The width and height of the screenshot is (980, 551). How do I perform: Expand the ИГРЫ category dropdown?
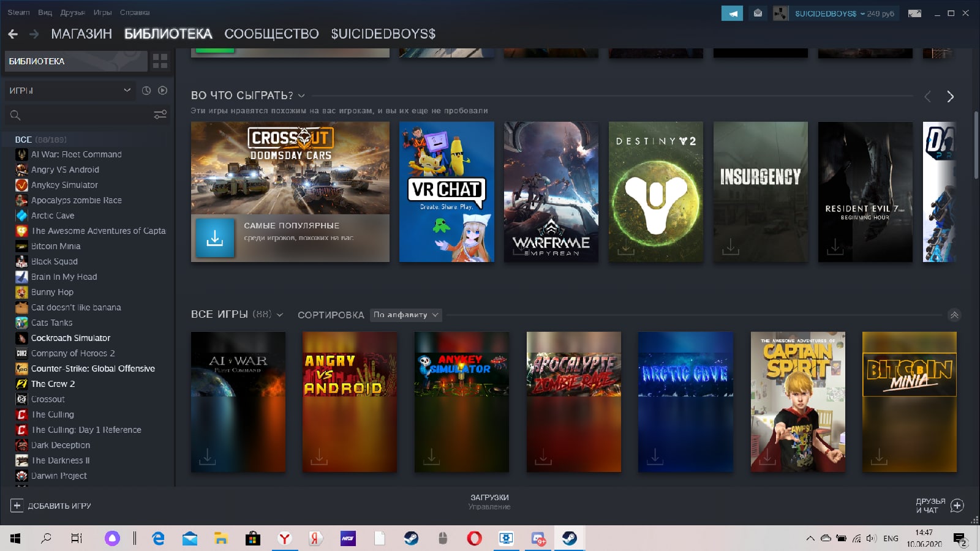[70, 91]
